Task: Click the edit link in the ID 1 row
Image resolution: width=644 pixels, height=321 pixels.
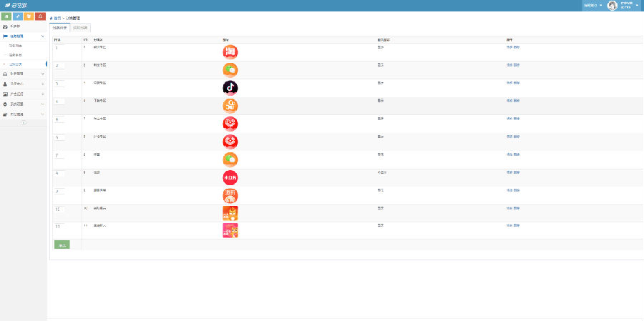Action: (509, 47)
